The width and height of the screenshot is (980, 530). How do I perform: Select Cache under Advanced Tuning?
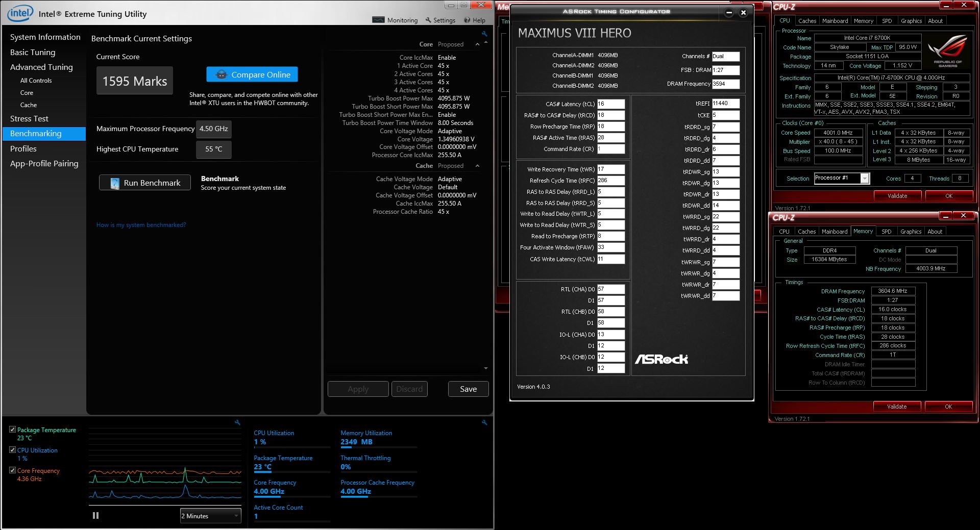click(x=29, y=105)
